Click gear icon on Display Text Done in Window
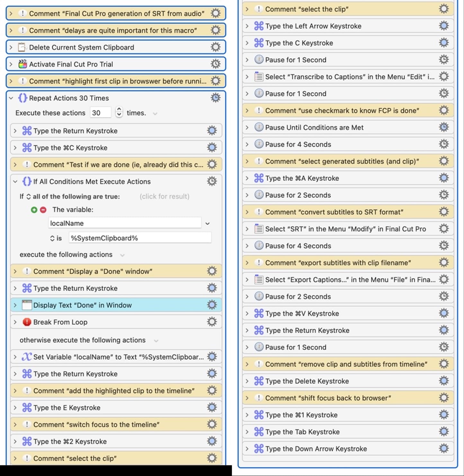 pos(212,305)
